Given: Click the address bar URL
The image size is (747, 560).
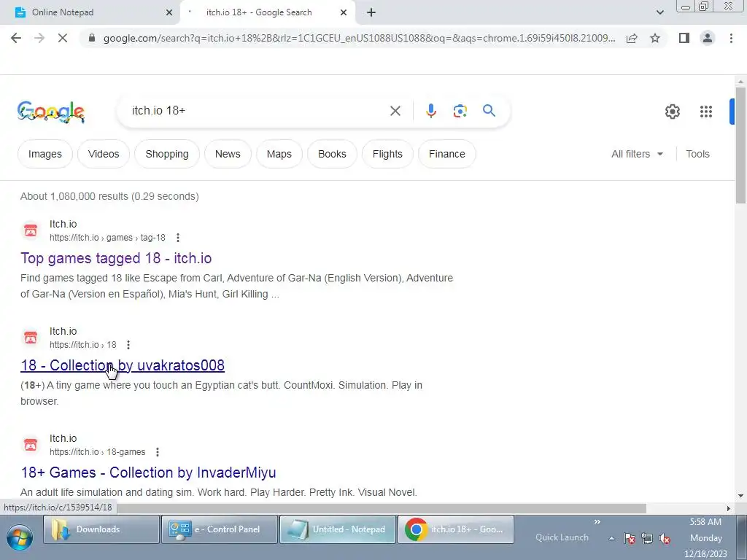Looking at the screenshot, I should pos(359,38).
